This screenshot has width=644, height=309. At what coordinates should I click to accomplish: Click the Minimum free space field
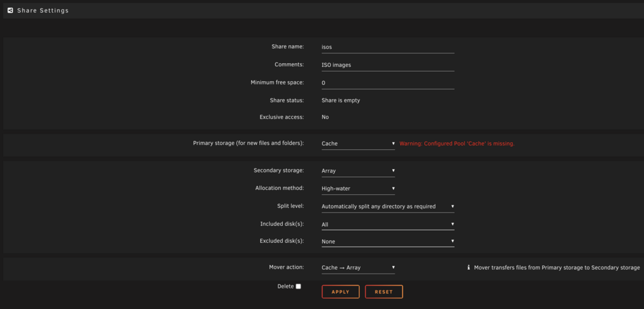click(388, 83)
